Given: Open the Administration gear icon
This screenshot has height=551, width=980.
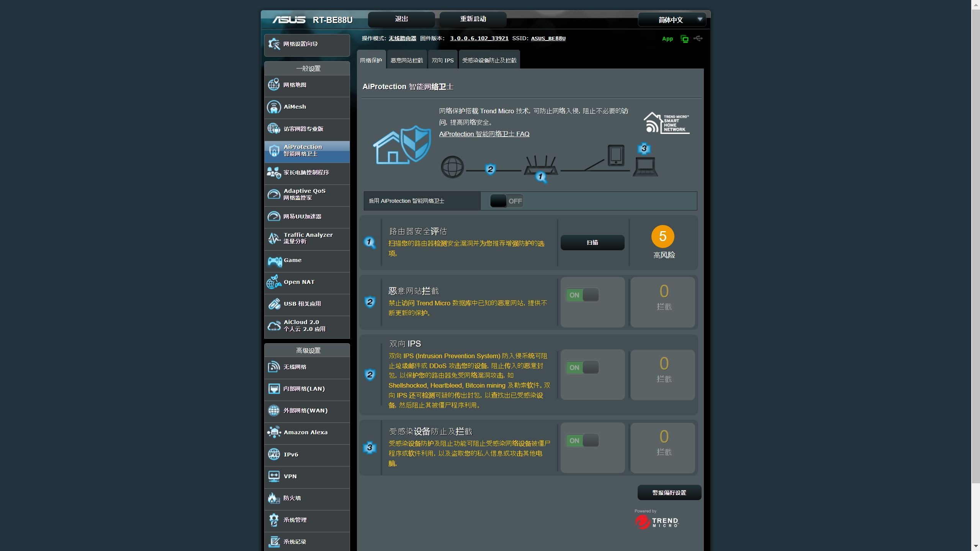Looking at the screenshot, I should click(x=274, y=520).
